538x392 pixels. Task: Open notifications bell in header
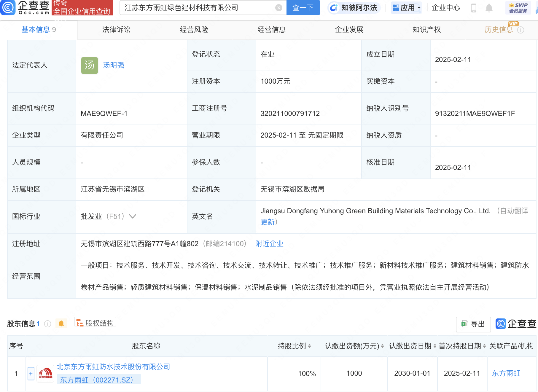(489, 8)
